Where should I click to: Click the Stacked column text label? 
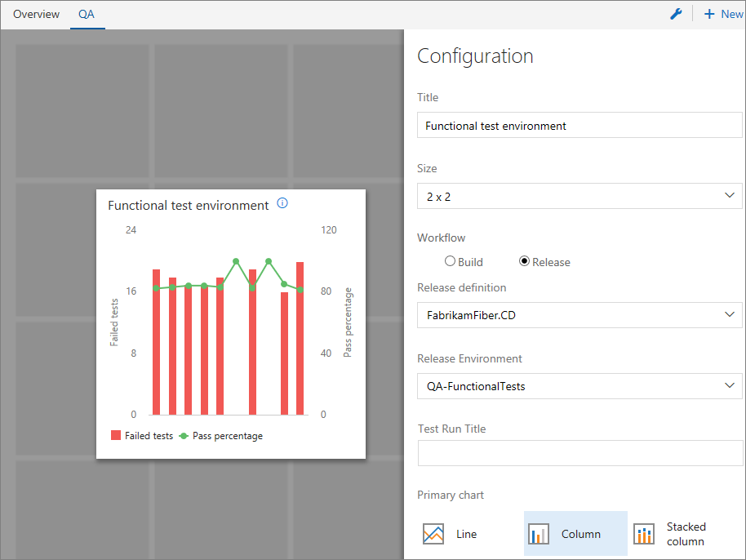(686, 534)
